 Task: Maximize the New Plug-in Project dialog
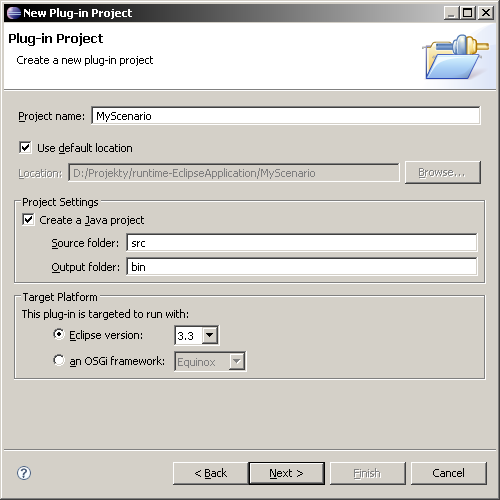[468, 13]
